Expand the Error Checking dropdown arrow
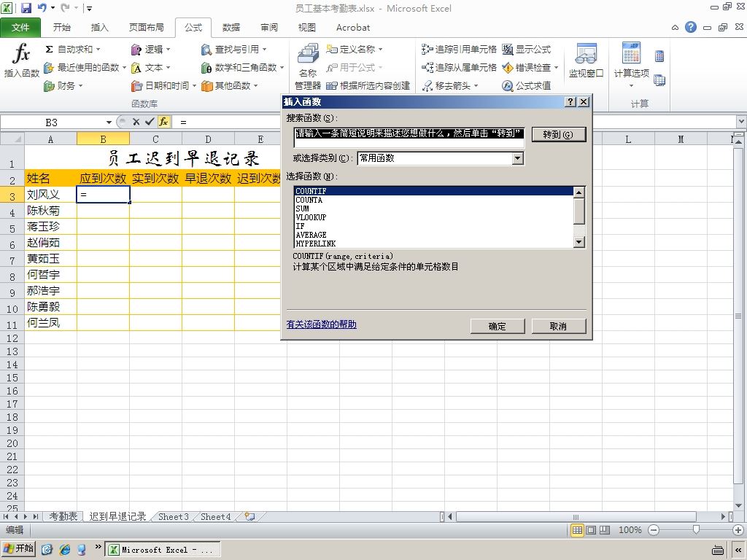Viewport: 747px width, 560px height. click(x=556, y=68)
